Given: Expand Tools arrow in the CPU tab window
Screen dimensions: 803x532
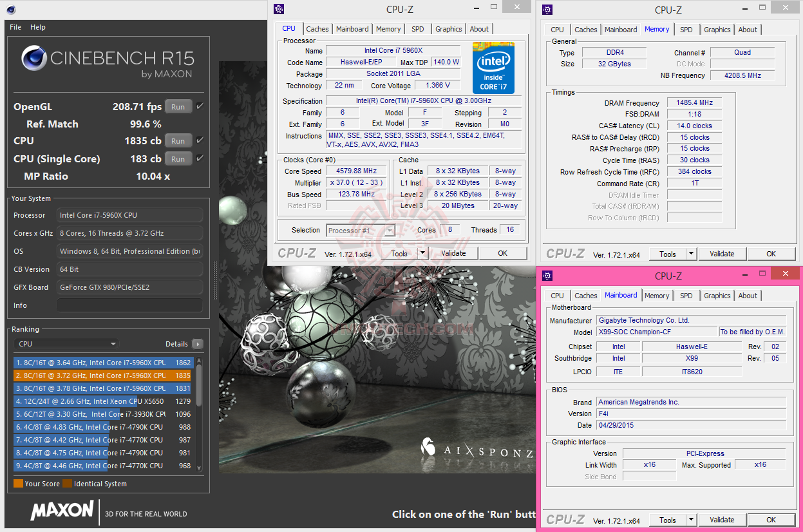Looking at the screenshot, I should point(422,253).
